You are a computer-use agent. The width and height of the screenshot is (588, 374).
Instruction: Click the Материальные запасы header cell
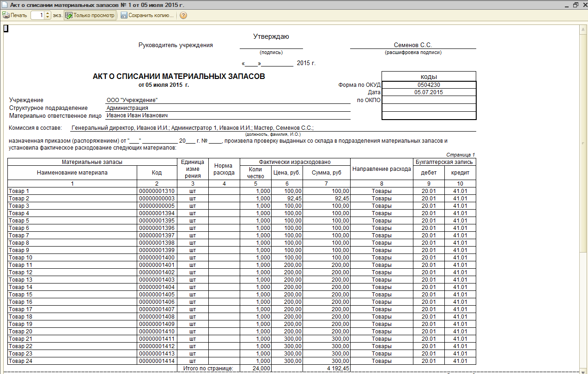pos(92,162)
